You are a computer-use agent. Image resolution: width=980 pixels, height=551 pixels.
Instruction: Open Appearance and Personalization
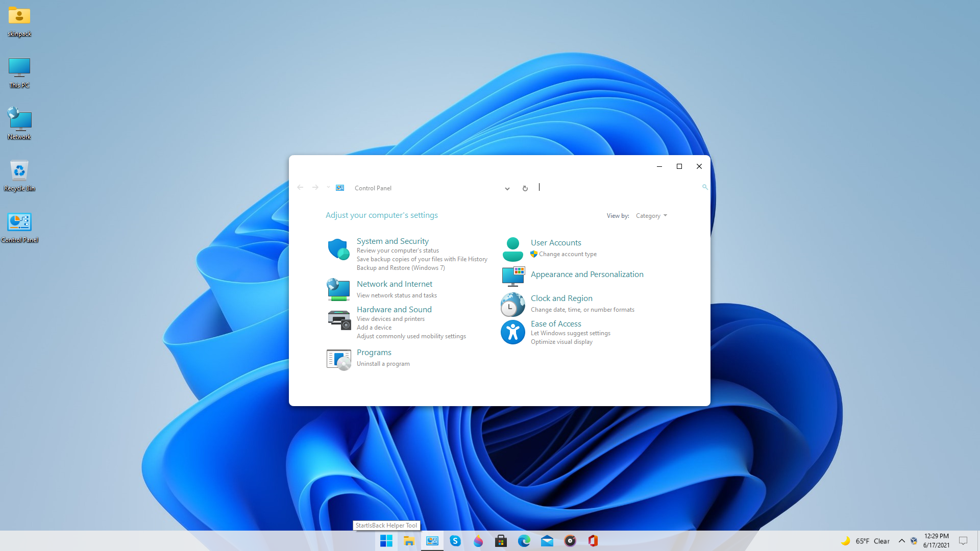[587, 274]
